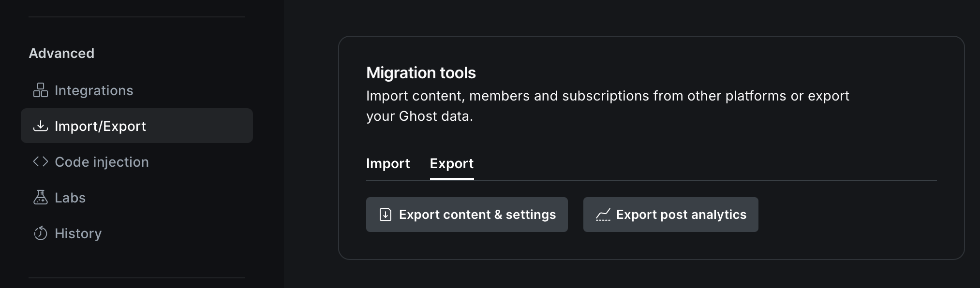This screenshot has height=288, width=980.
Task: Click the Code injection angle brackets icon
Action: point(41,162)
